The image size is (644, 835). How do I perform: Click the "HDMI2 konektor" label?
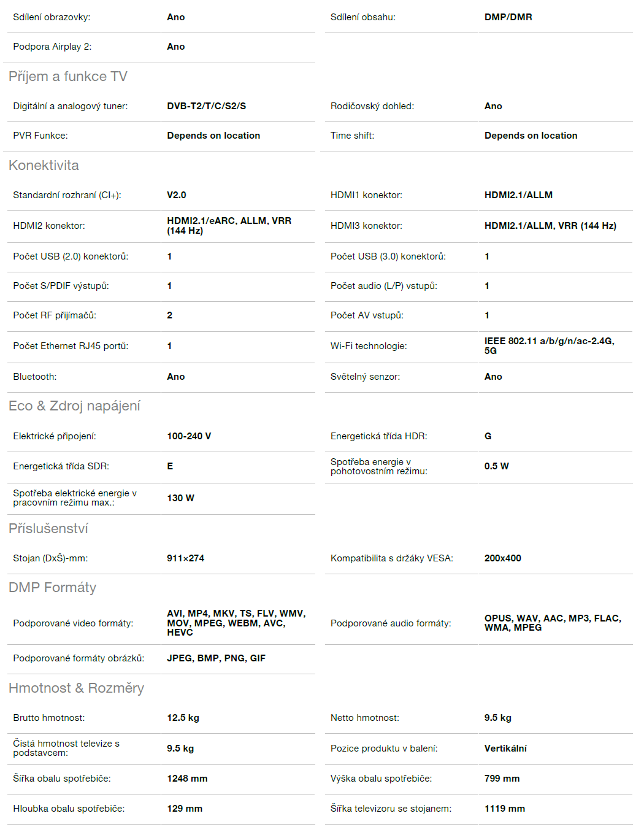49,226
